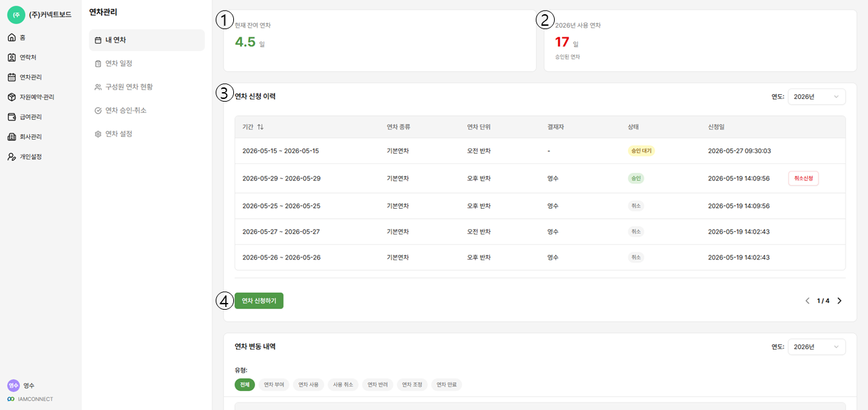Screen dimensions: 868x410
Task: Click the 구성원 연차 현황 people icon
Action: pos(98,87)
